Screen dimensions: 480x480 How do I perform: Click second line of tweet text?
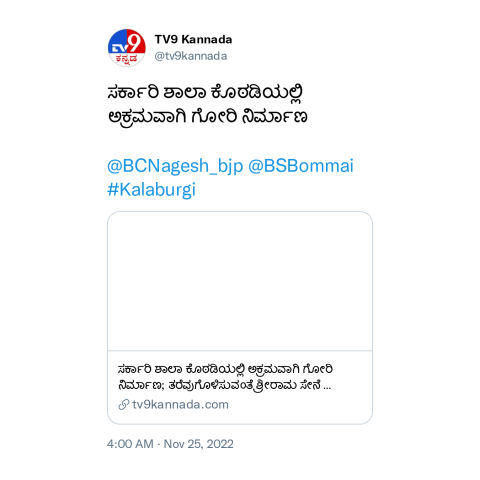tap(207, 117)
